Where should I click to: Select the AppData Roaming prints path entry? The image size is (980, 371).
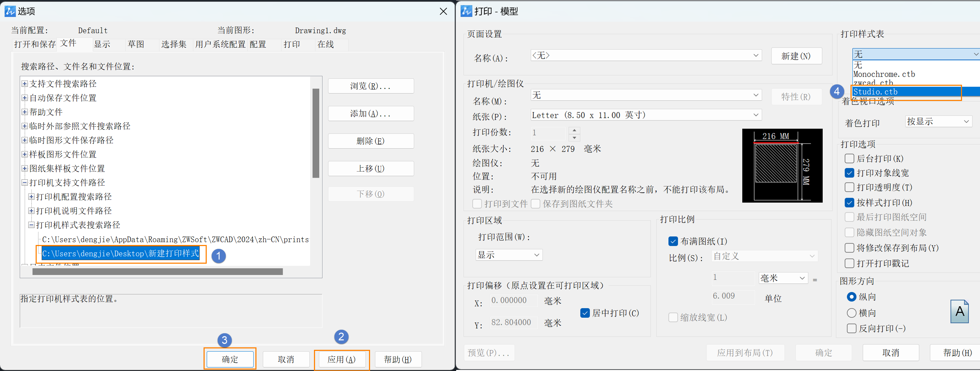pyautogui.click(x=175, y=239)
